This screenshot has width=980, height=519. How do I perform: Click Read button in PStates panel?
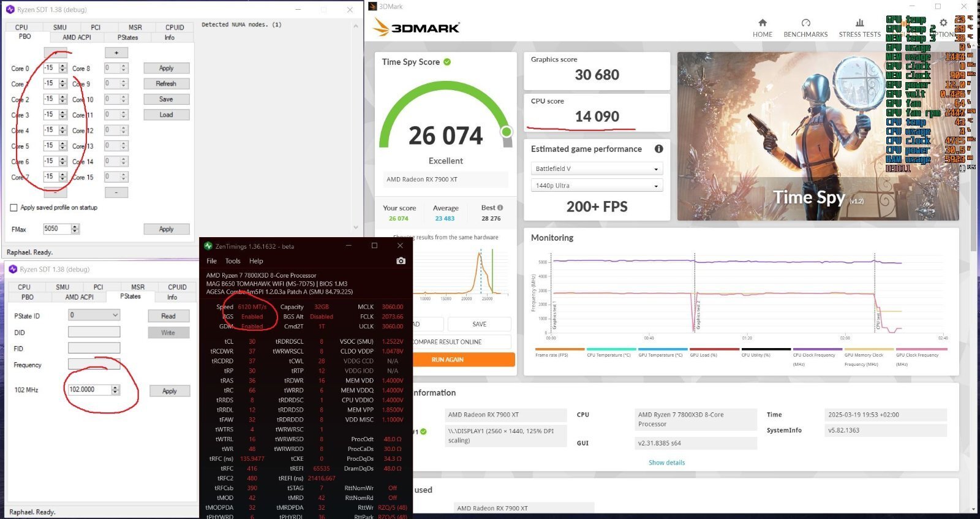tap(168, 316)
